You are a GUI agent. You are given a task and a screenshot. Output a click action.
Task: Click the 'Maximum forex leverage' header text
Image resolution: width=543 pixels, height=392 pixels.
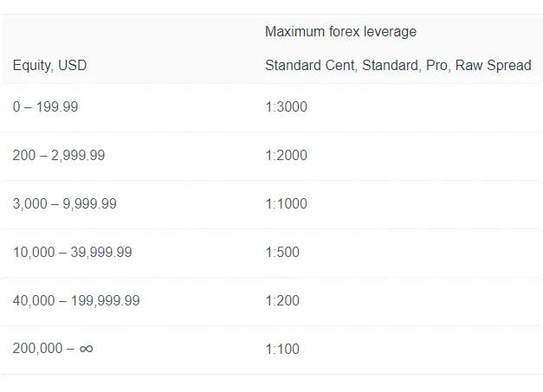pyautogui.click(x=340, y=32)
